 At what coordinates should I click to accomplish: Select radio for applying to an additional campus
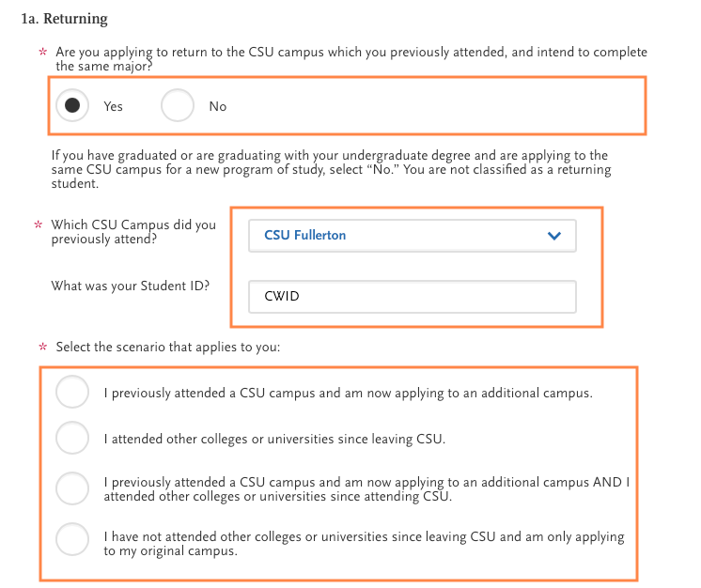coord(71,393)
